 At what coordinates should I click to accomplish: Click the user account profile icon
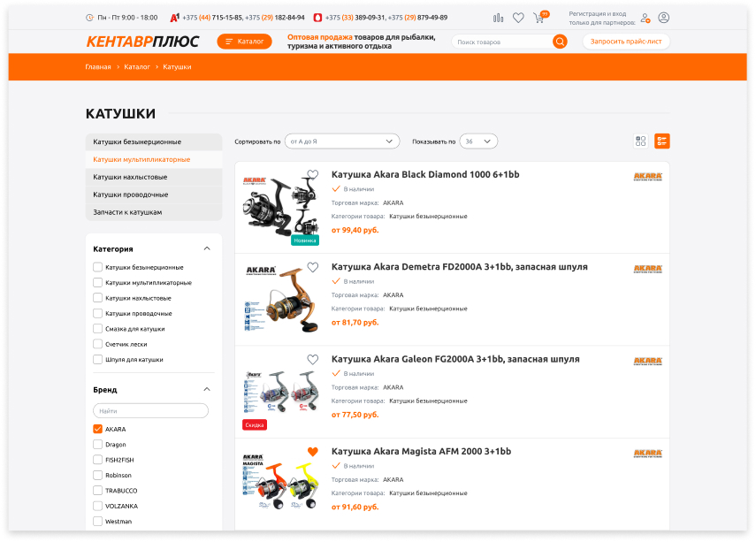(x=663, y=18)
